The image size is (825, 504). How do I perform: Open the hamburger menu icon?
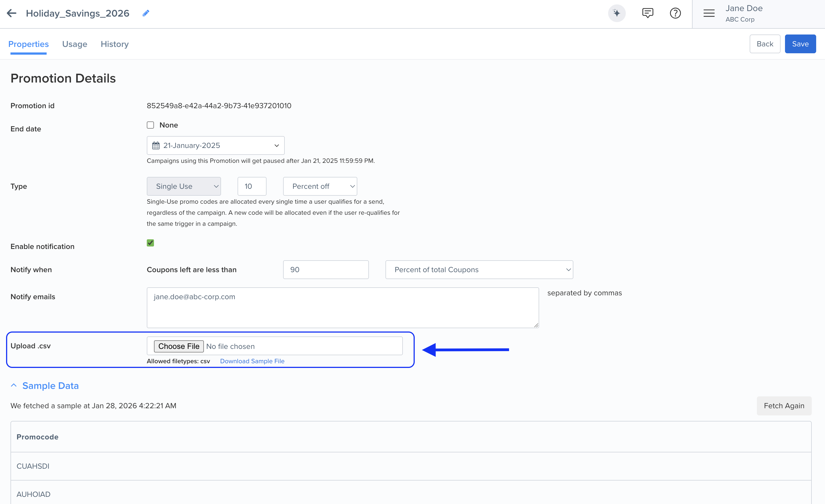tap(709, 13)
